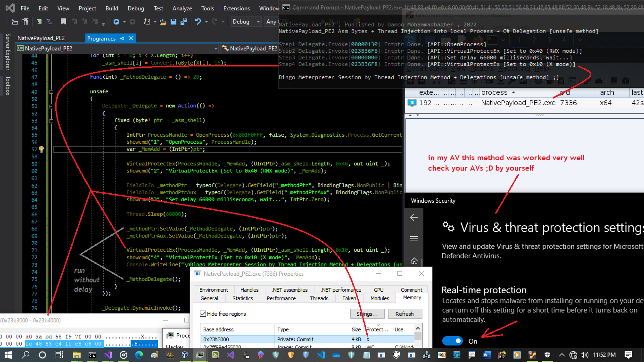644x362 pixels.
Task: Turn off Real-time protection toggle
Action: pos(453,341)
